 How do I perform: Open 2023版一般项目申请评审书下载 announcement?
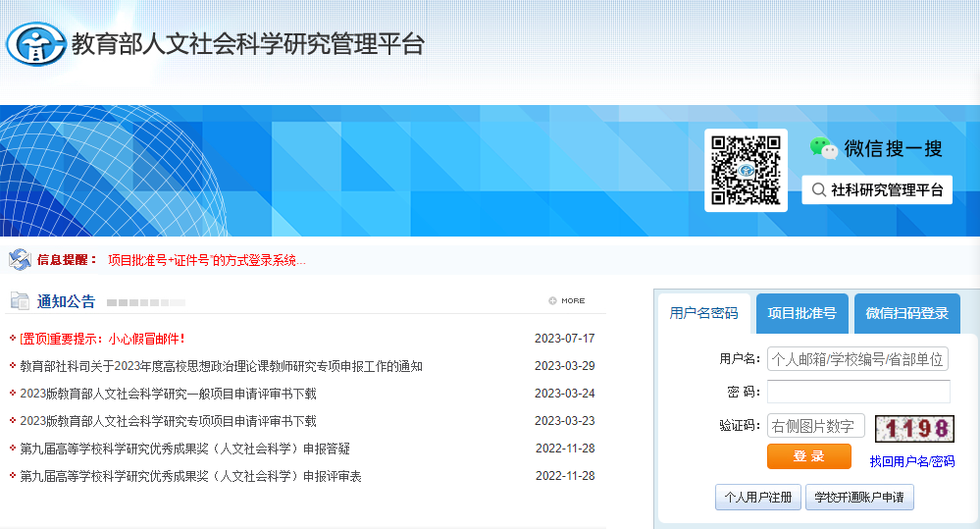pos(168,394)
